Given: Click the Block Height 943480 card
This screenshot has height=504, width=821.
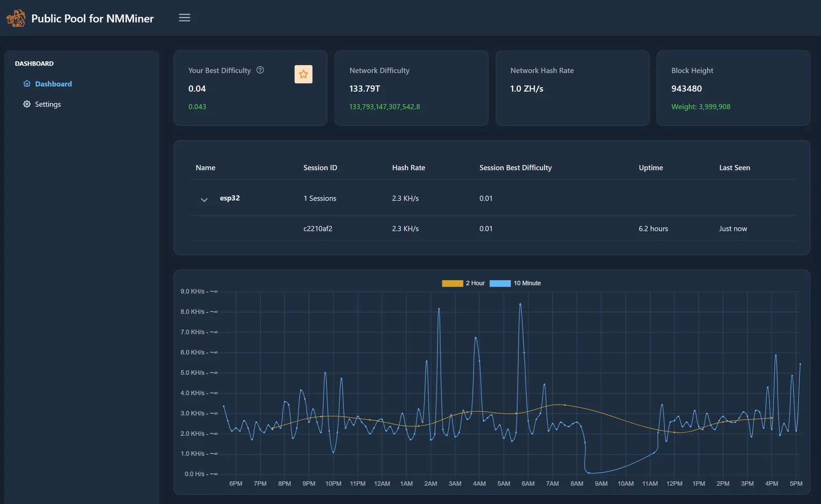Looking at the screenshot, I should pyautogui.click(x=733, y=88).
